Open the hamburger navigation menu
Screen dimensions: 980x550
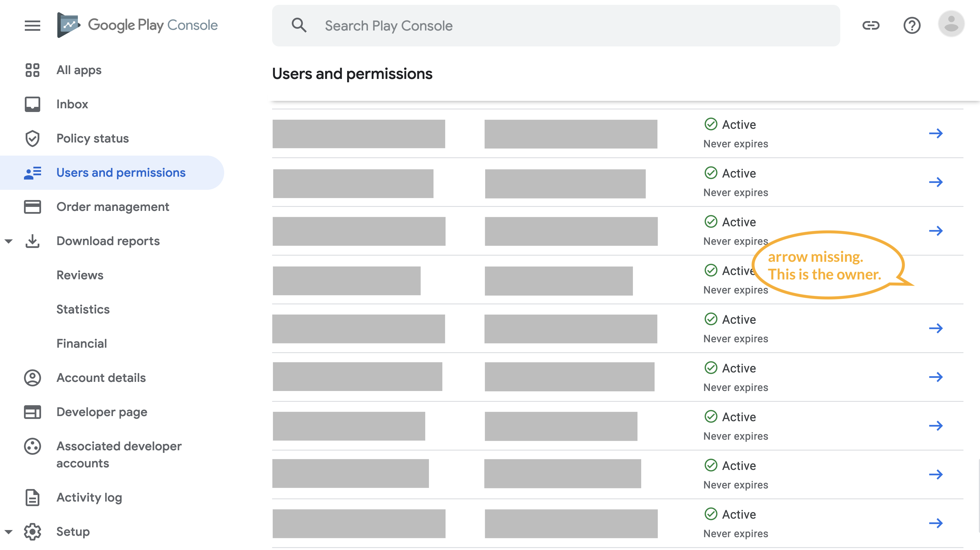32,25
